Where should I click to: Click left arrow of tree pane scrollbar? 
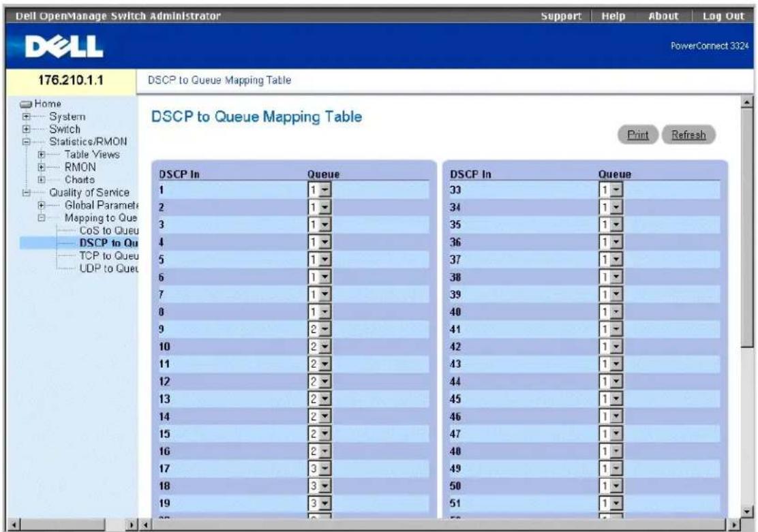(x=14, y=525)
